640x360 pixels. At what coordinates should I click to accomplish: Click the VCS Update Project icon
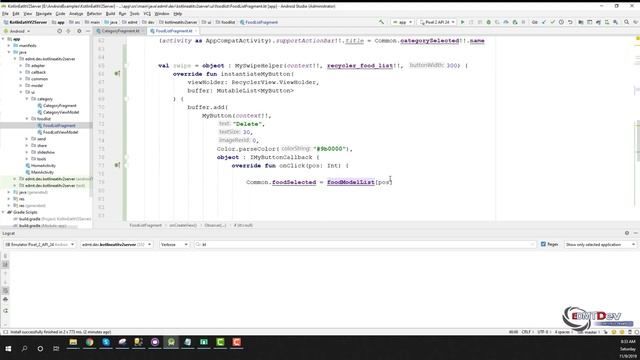544,22
